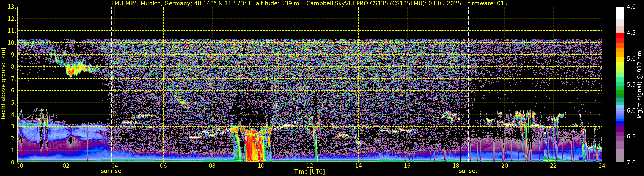Image resolution: width=644 pixels, height=176 pixels.
Task: Click the date "03-05-2025" in the title
Action: [445, 3]
